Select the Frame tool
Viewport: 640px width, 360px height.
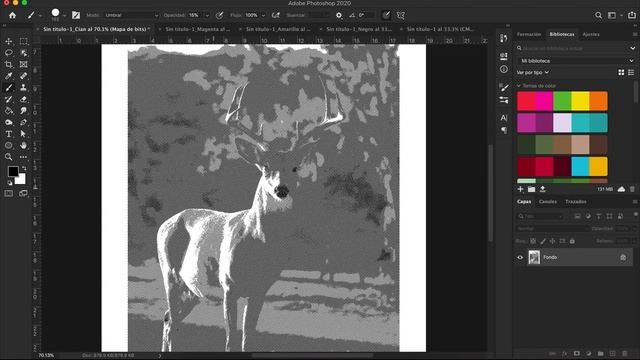point(23,64)
